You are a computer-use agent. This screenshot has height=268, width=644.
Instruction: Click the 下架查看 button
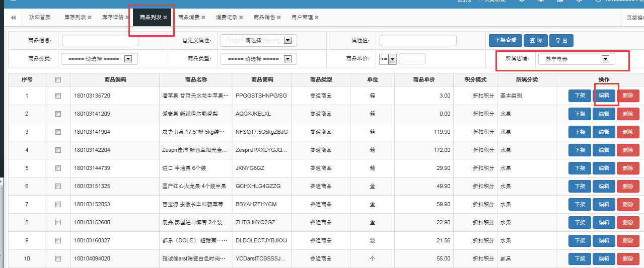click(505, 41)
